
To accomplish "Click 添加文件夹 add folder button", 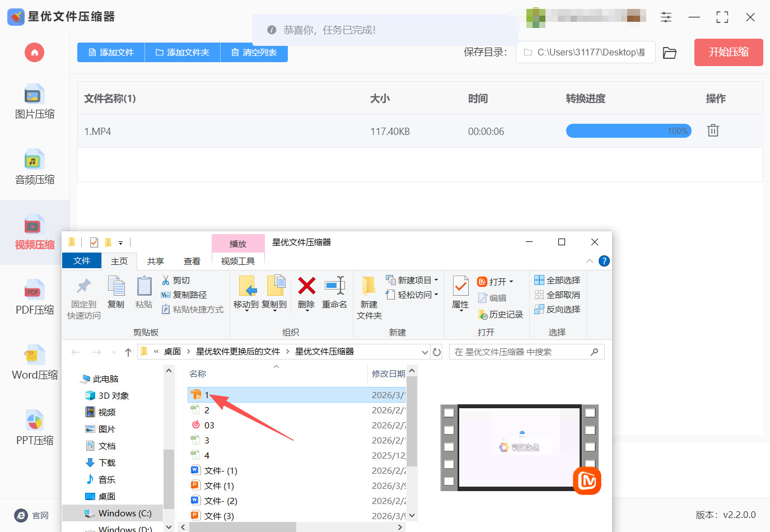I will coord(183,53).
